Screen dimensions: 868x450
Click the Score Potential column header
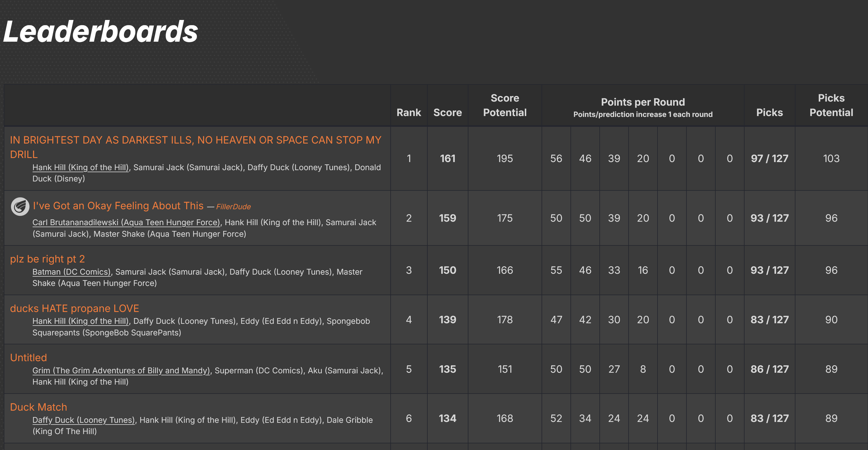(505, 105)
